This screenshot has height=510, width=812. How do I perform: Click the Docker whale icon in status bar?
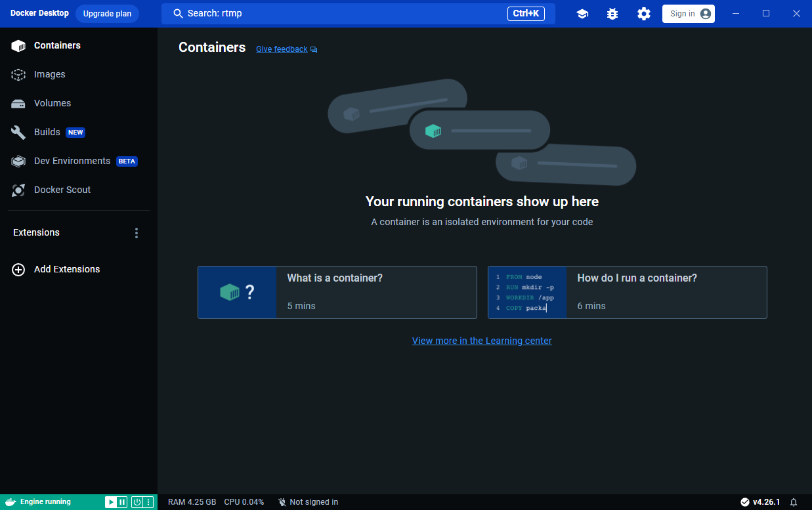point(10,502)
